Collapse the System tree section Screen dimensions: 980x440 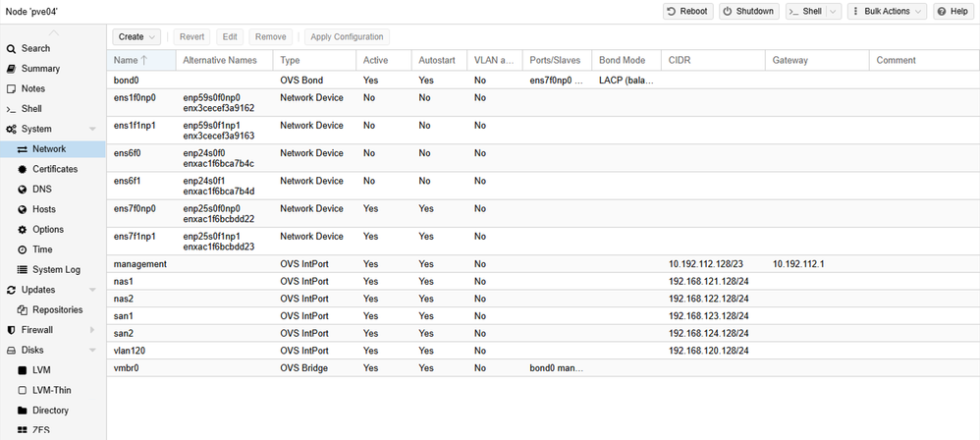[x=92, y=129]
